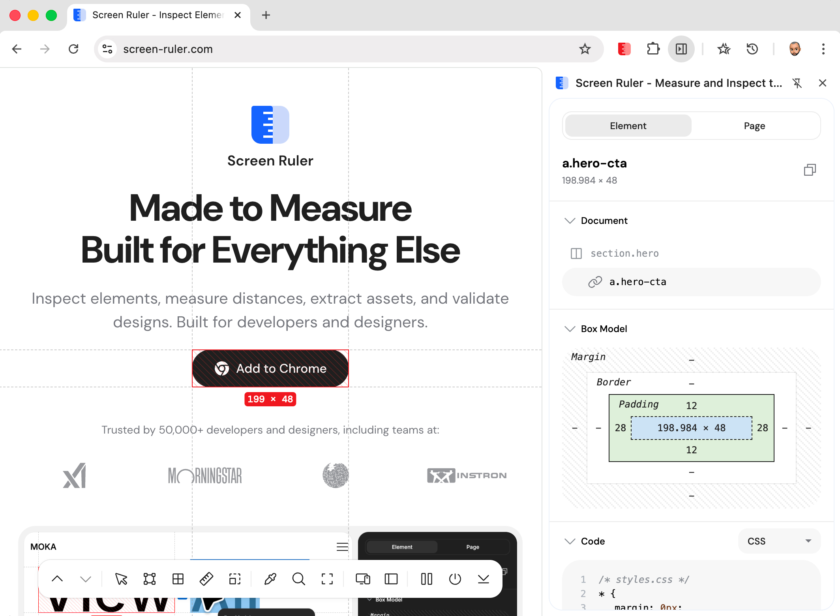
Task: Select the child element down-chevron in toolbar
Action: tap(86, 579)
